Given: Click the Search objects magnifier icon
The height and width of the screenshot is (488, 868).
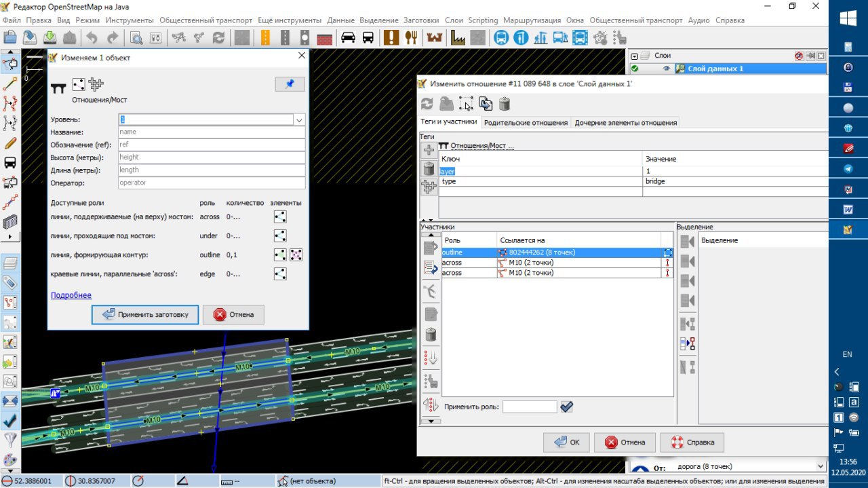Looking at the screenshot, I should [136, 37].
